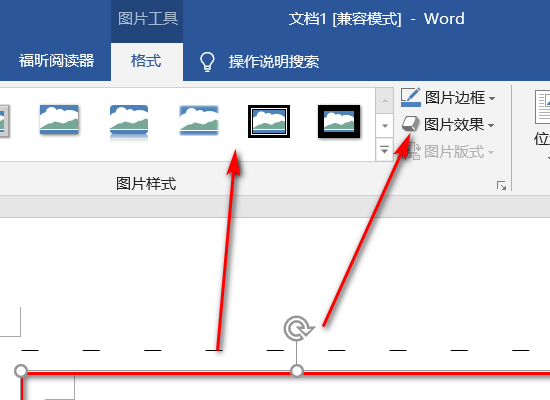Select the 图片工具 contextual tab header
Screen dimensions: 550x400
point(148,19)
